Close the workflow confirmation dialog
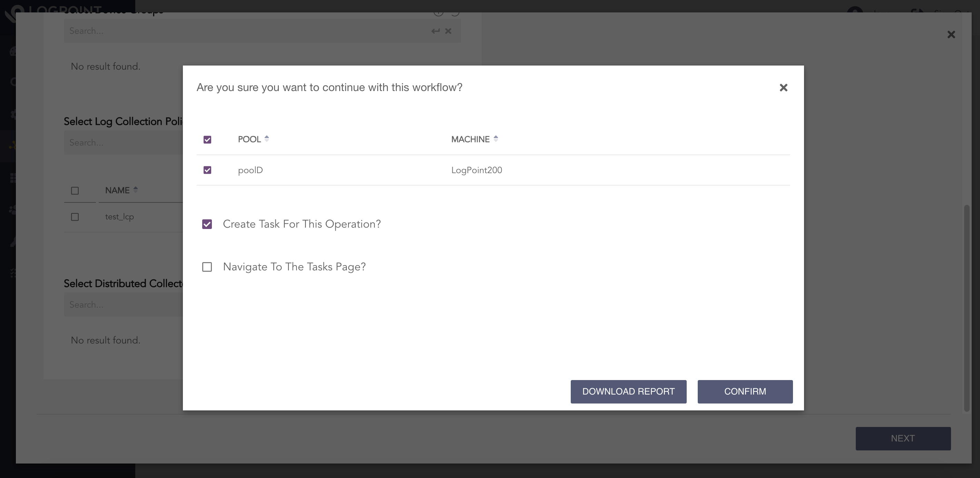 (x=783, y=88)
